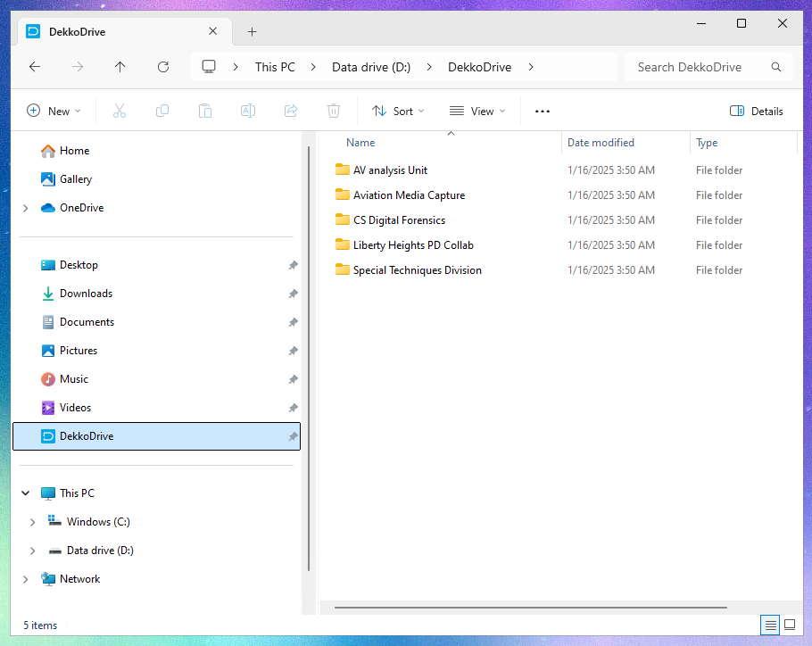This screenshot has width=812, height=646.
Task: Click the pin icon beside Documents
Action: 293,322
